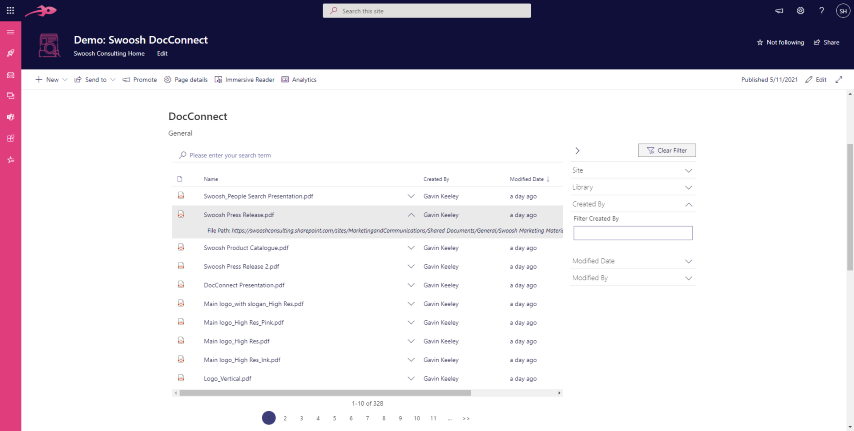Click the star Not following button
This screenshot has height=431, width=854.
[x=780, y=43]
